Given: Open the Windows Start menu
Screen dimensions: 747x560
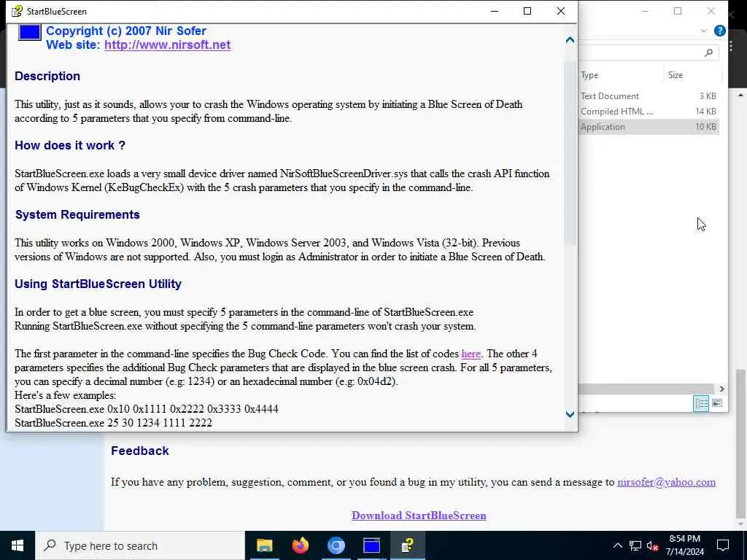Looking at the screenshot, I should click(18, 545).
